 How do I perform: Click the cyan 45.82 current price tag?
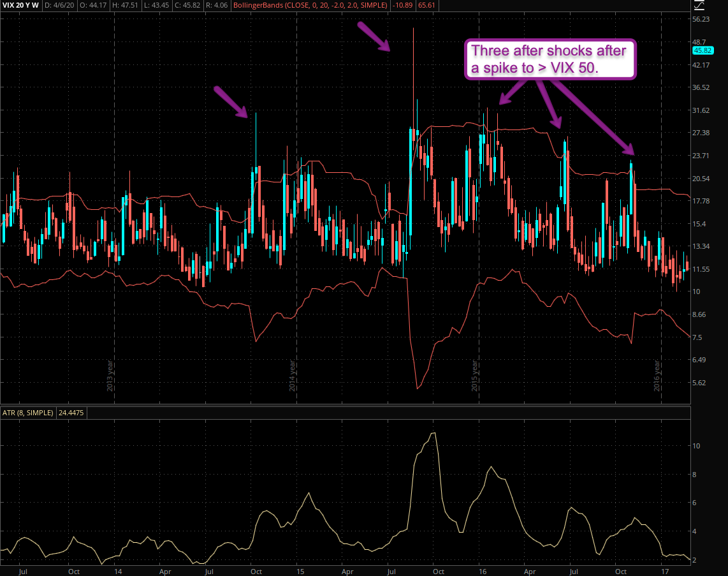click(x=701, y=50)
